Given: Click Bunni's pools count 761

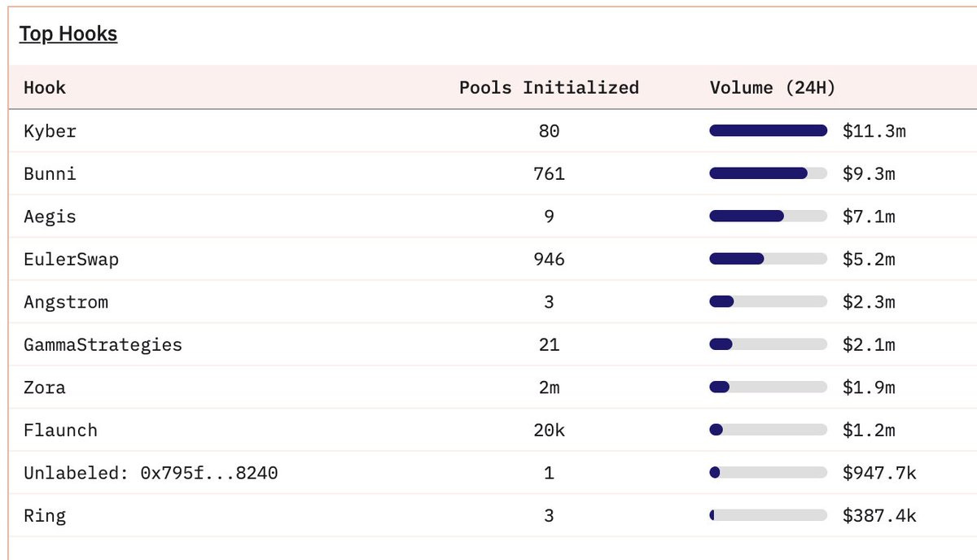Looking at the screenshot, I should pos(549,173).
